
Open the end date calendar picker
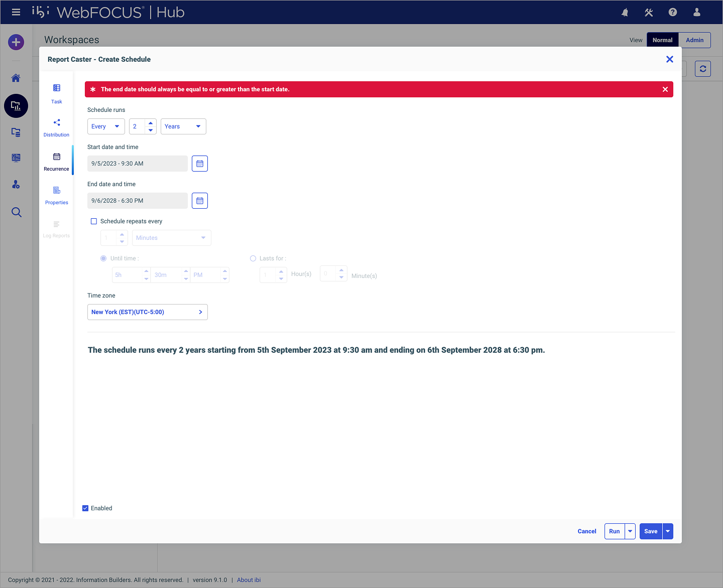coord(199,200)
